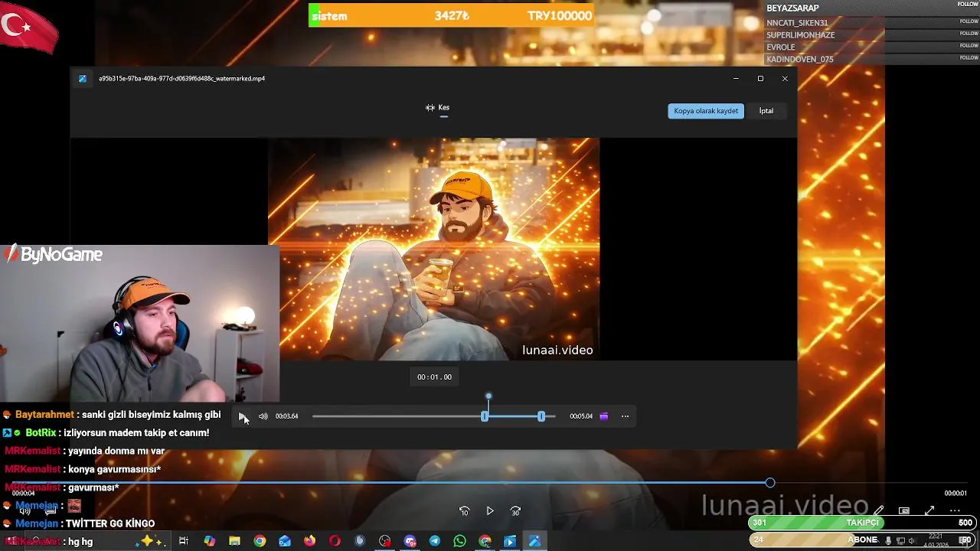Click the trimmed video preview frame
Screen dimensions: 980x551
[433, 249]
